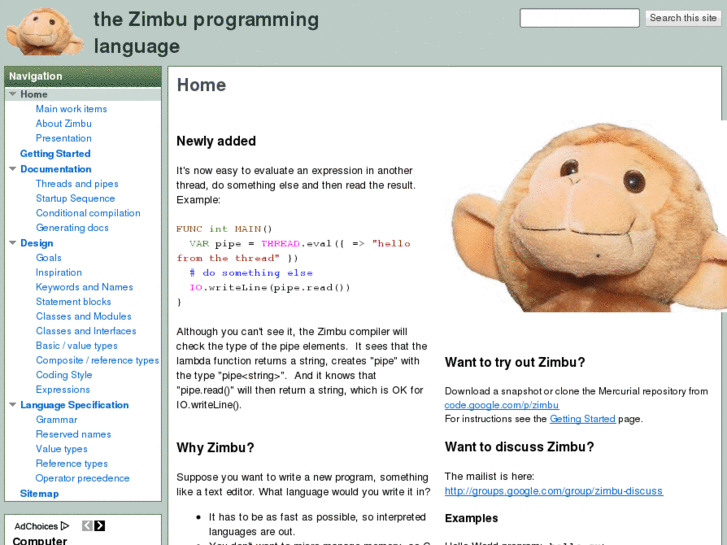Follow the code.google.com/p/zimbu link
Image resolution: width=727 pixels, height=545 pixels.
click(x=502, y=405)
